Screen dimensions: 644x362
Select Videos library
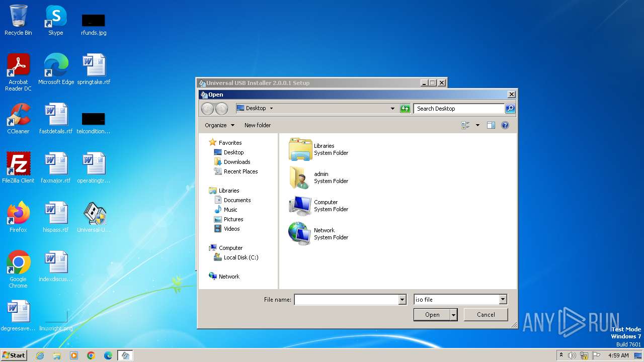click(231, 229)
